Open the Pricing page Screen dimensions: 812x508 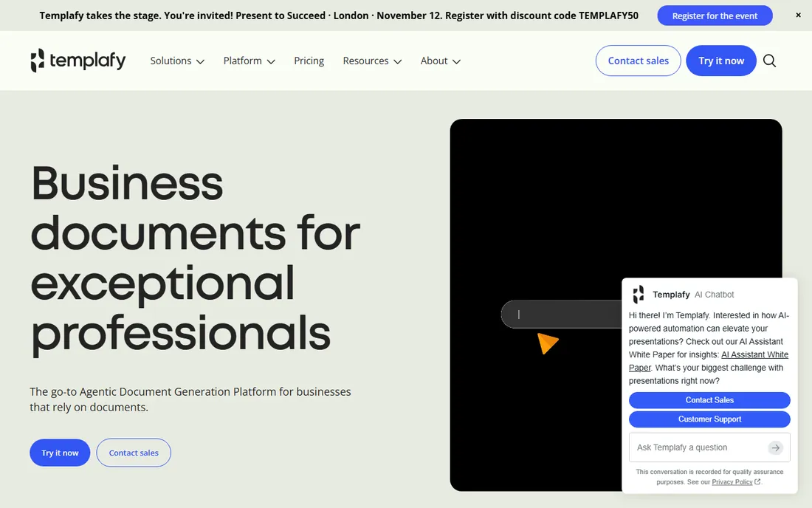click(309, 61)
